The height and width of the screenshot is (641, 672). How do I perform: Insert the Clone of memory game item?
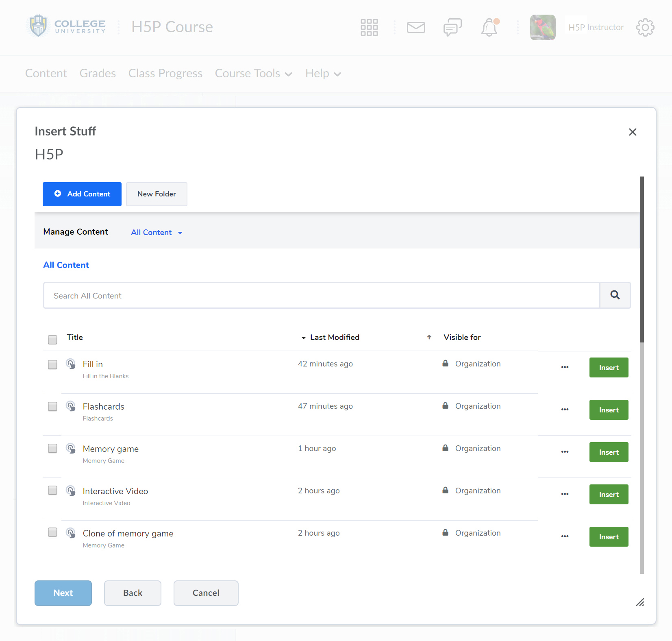pyautogui.click(x=609, y=536)
